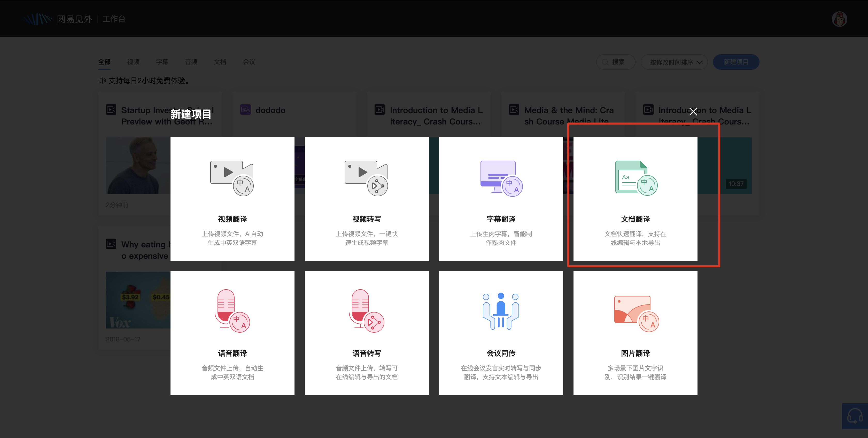Click the user avatar in top bar
The width and height of the screenshot is (868, 438).
[x=839, y=19]
